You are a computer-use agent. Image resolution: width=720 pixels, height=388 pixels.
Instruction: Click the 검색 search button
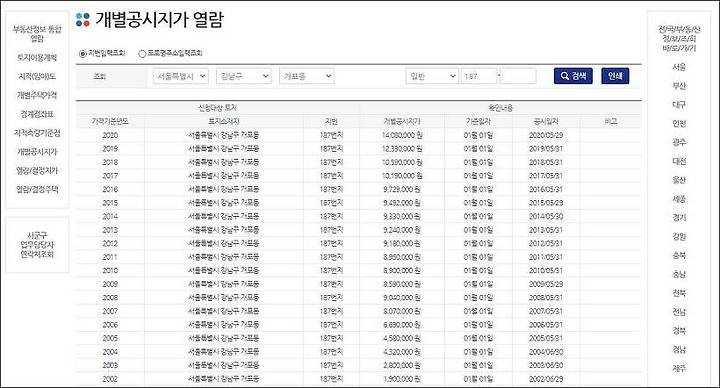(x=573, y=76)
